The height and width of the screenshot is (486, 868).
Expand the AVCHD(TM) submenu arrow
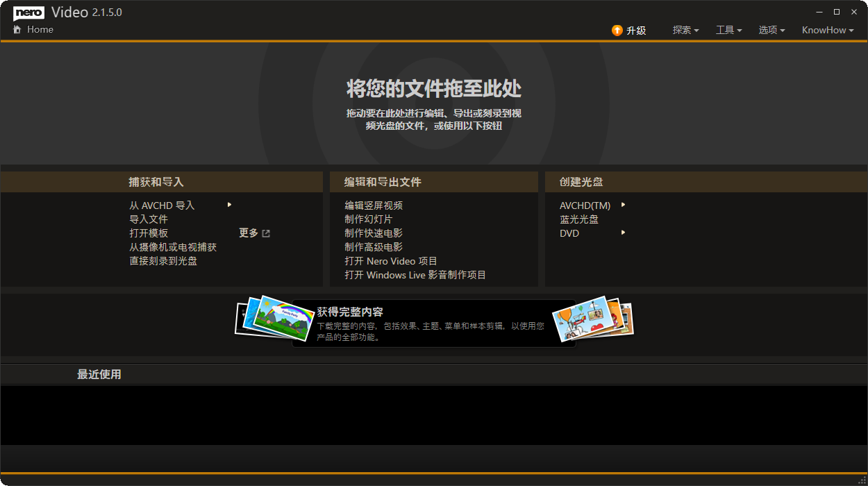click(624, 205)
